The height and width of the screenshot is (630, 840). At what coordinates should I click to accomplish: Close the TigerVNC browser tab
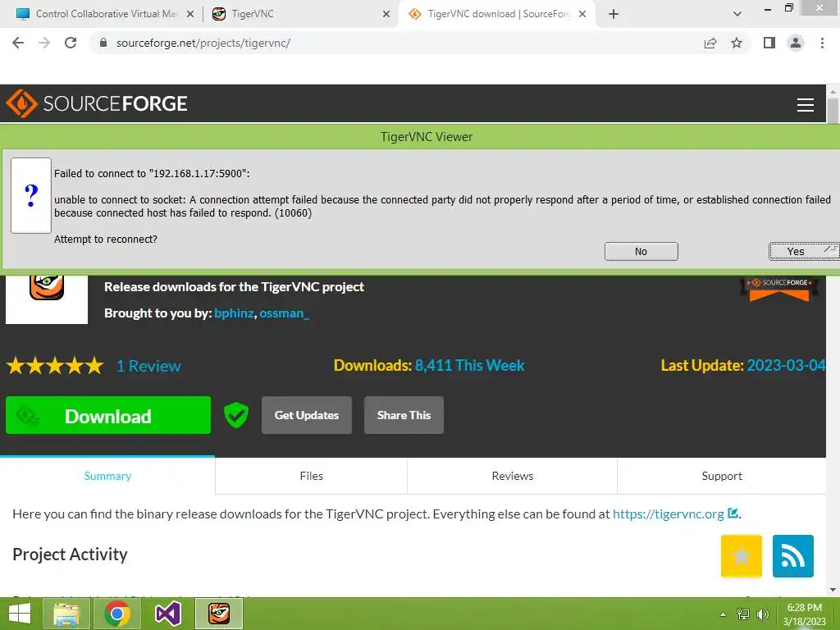[x=386, y=14]
